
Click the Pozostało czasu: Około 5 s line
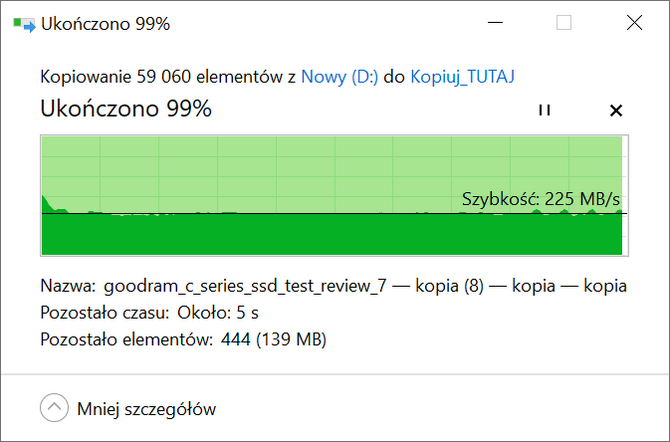tap(149, 312)
